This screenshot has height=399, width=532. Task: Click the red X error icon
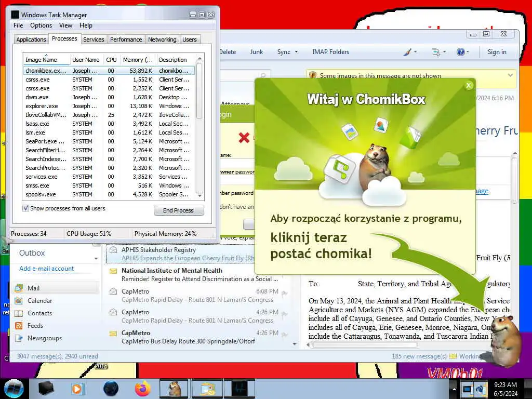[244, 137]
